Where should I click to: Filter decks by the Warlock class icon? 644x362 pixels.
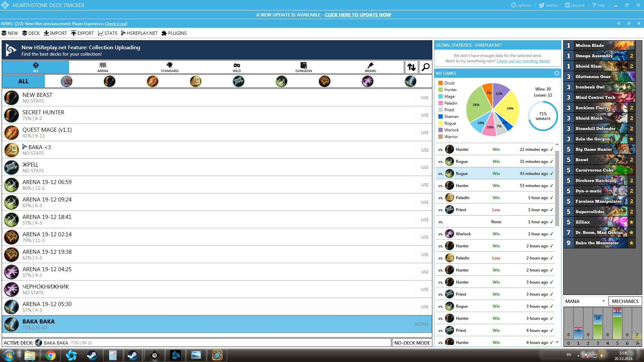(367, 81)
